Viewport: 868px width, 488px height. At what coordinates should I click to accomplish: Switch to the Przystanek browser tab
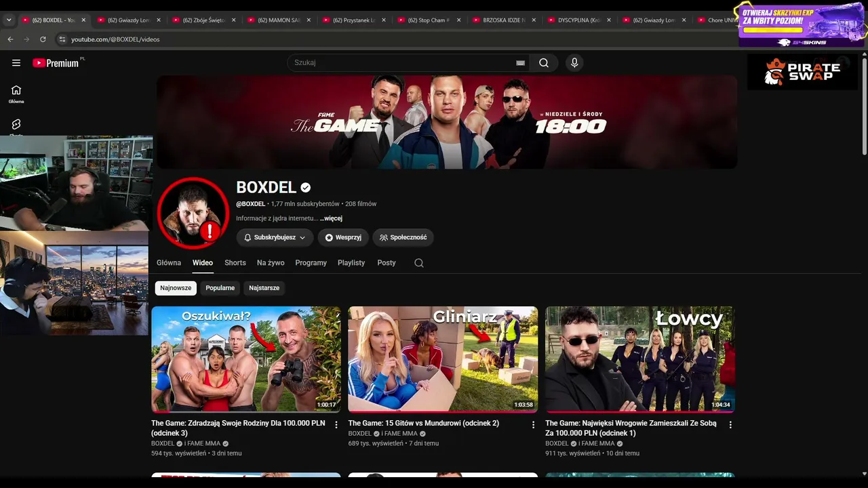point(353,20)
